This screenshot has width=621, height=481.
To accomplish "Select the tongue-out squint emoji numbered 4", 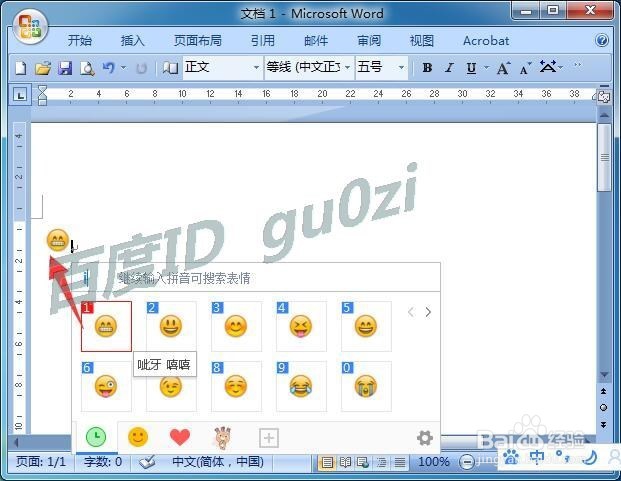I will click(301, 326).
